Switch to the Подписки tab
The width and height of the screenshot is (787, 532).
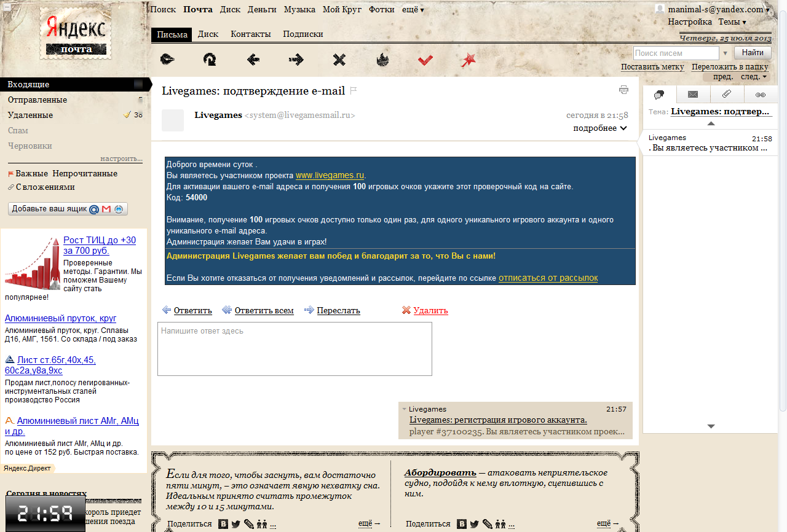303,34
